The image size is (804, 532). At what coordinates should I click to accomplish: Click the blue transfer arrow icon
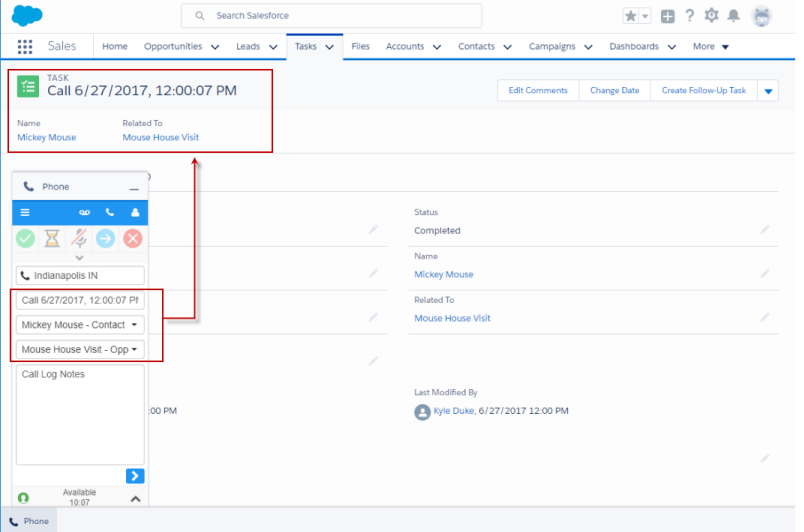(105, 238)
